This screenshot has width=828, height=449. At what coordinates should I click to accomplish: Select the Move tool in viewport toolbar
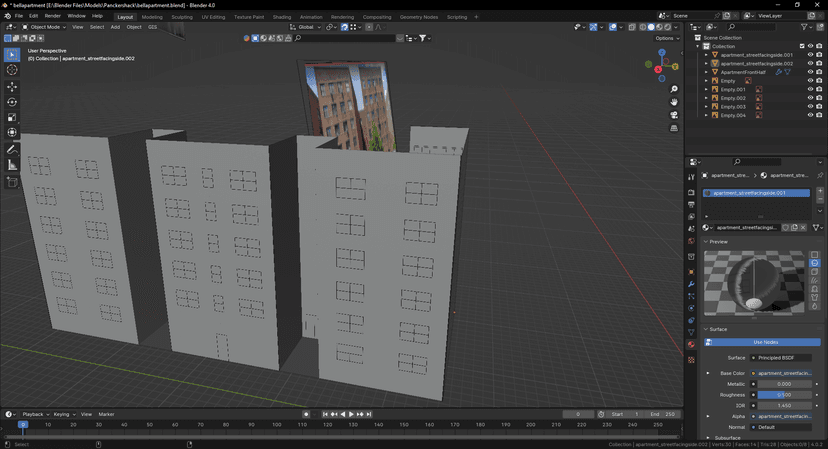pos(12,86)
